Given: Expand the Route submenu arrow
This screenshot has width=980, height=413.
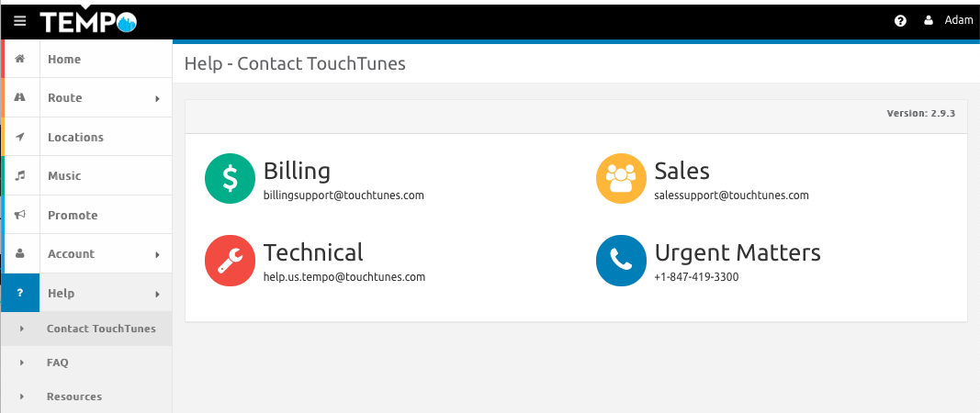Looking at the screenshot, I should [157, 98].
